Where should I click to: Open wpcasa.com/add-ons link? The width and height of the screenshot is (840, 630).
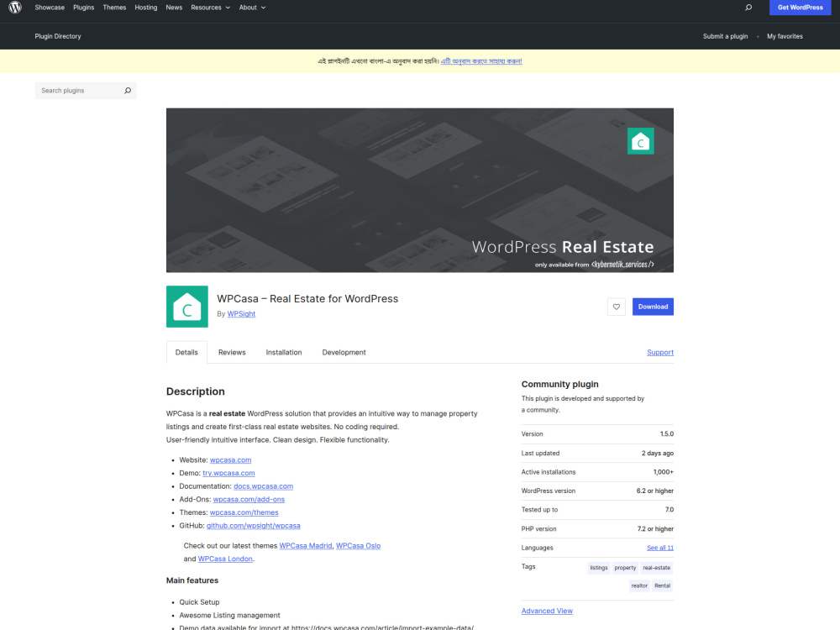(x=249, y=499)
